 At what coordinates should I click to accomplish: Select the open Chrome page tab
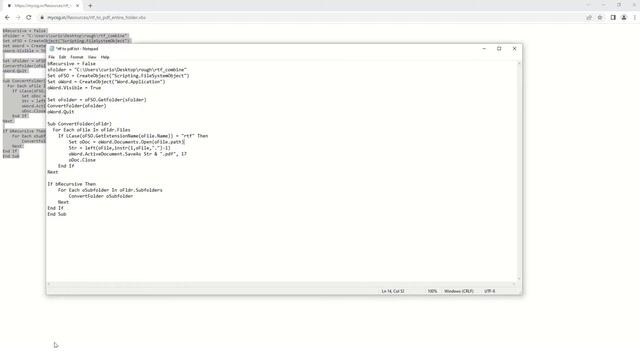42,6
